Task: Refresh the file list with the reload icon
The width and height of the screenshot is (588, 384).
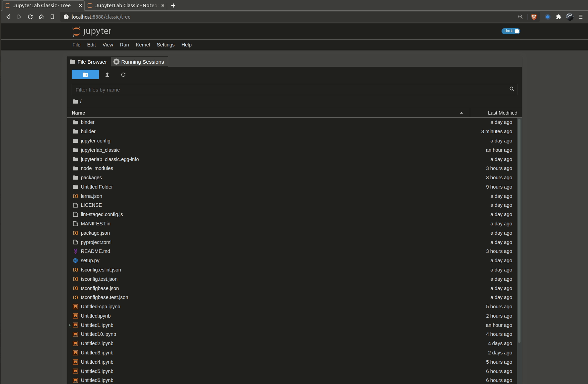Action: click(x=123, y=74)
